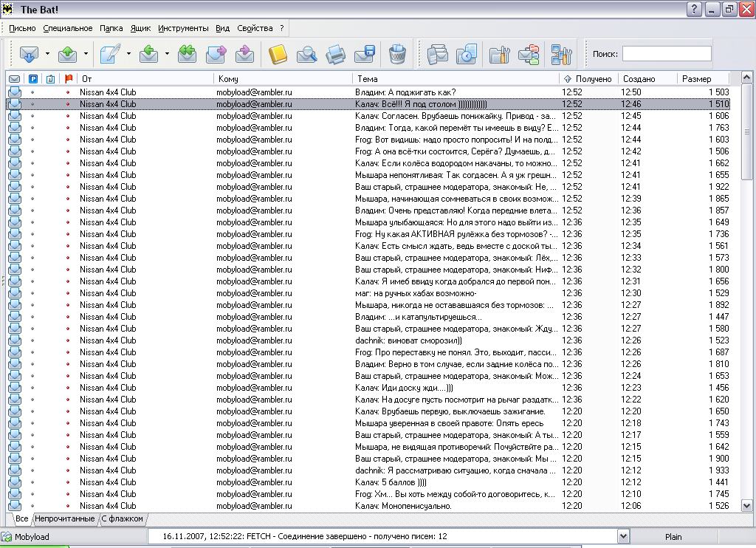Toggle flag dot on 'Калач: Всё!!! Я под столом' message
Screen dimensions: 756x548
point(68,103)
